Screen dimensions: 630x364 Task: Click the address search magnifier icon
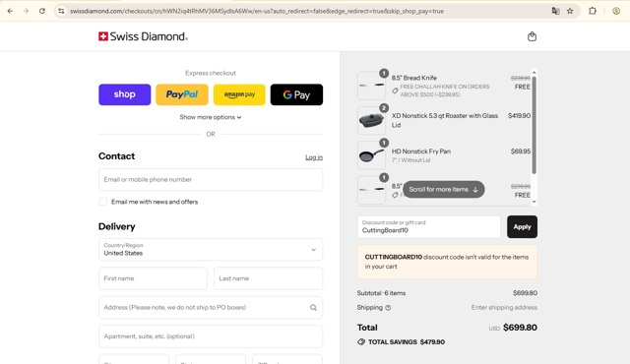click(x=313, y=307)
